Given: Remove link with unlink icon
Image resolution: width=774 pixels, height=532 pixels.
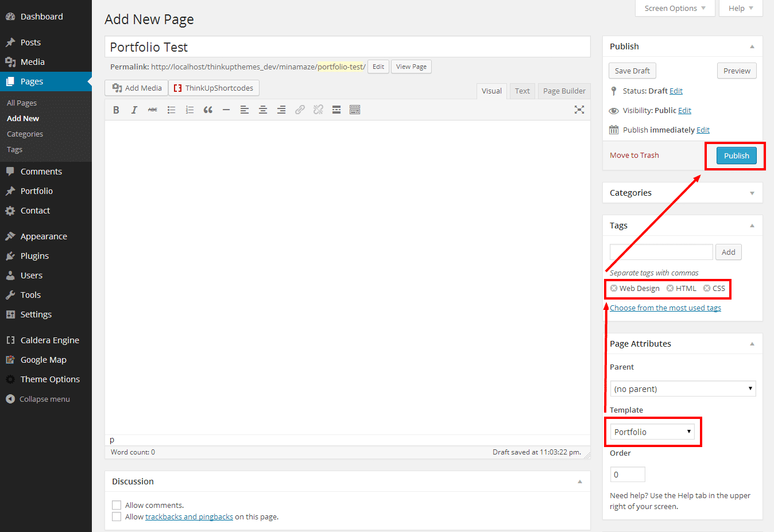Looking at the screenshot, I should (x=318, y=110).
